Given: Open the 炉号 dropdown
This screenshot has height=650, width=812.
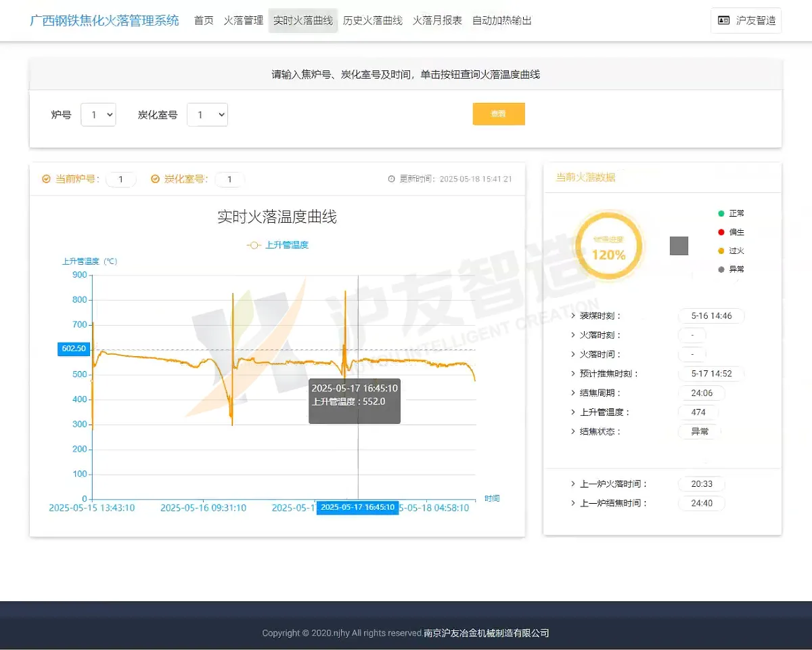Looking at the screenshot, I should [98, 114].
